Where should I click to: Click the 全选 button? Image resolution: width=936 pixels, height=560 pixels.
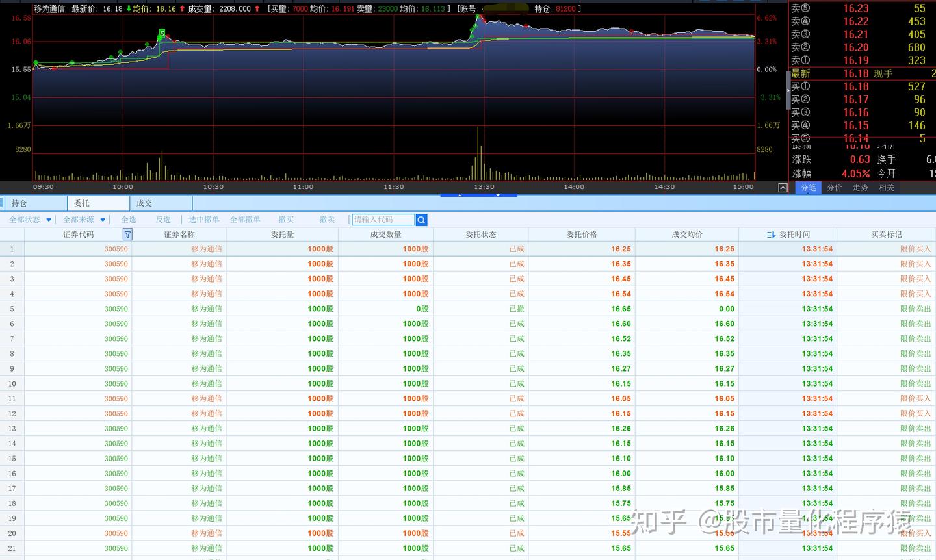[x=129, y=220]
